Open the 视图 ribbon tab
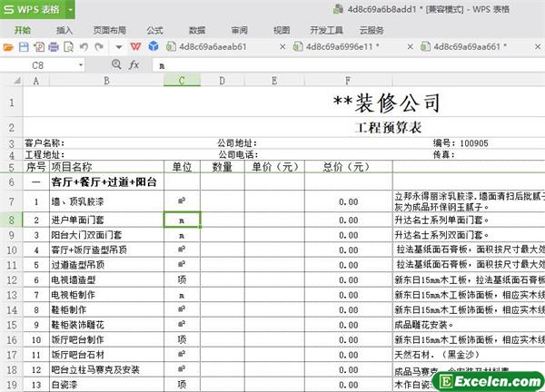Viewport: 545px width, 392px height. coord(282,30)
